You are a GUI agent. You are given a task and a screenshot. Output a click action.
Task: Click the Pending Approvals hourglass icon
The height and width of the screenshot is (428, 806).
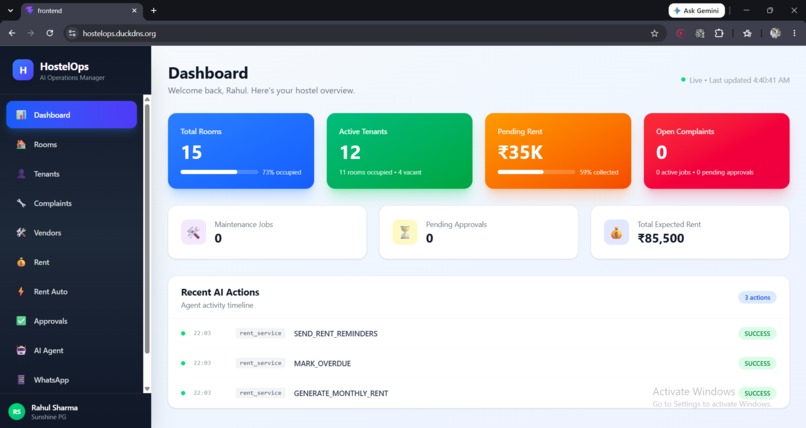coord(405,232)
